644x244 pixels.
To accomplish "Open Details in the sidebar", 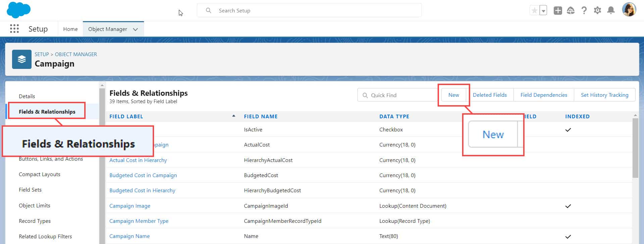I will [27, 96].
